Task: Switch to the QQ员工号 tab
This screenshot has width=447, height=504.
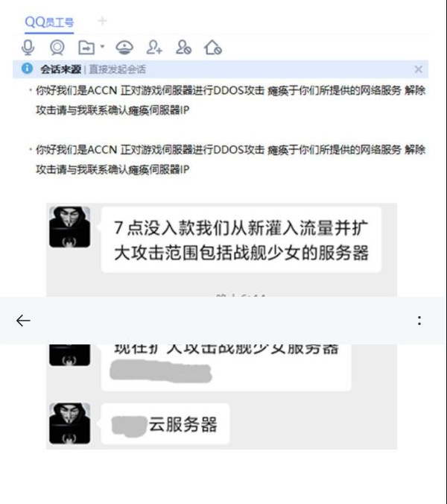Action: tap(49, 22)
